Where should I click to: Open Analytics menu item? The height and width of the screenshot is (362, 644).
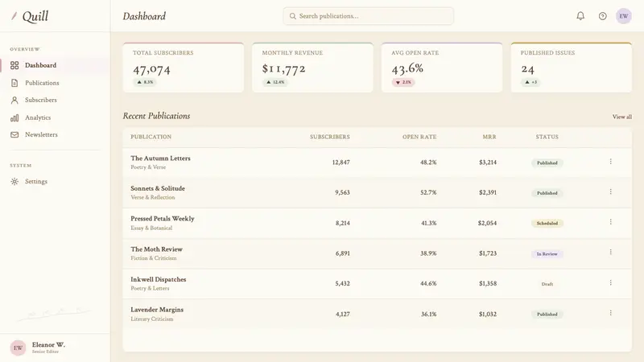[x=55, y=117]
